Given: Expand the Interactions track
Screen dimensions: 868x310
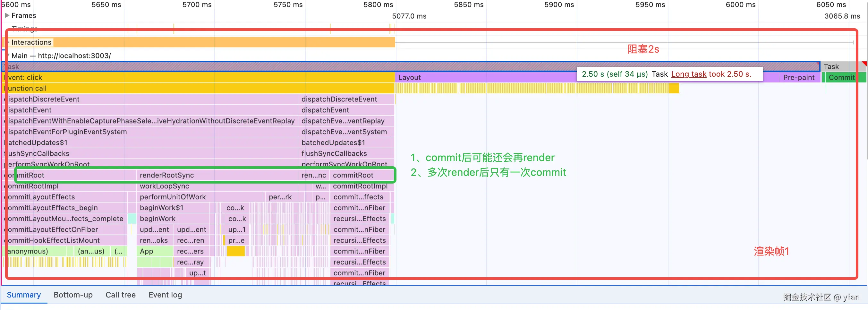Looking at the screenshot, I should [x=7, y=42].
